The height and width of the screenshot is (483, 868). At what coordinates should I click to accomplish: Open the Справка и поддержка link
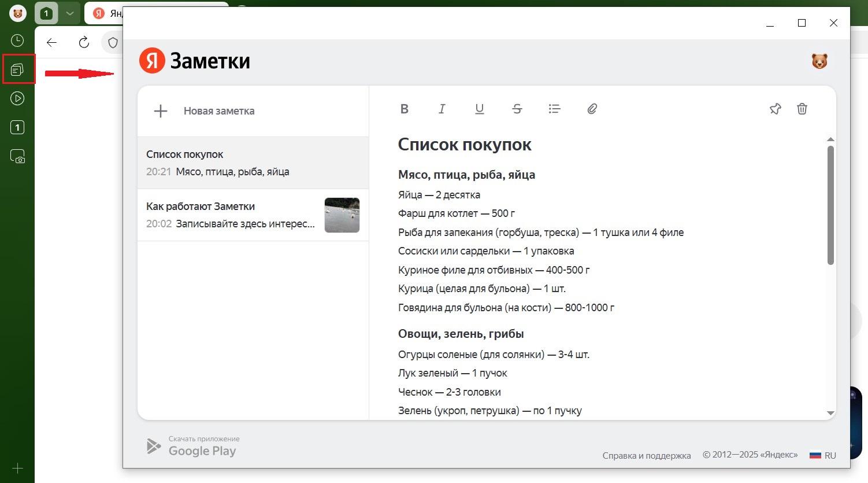[x=646, y=455]
